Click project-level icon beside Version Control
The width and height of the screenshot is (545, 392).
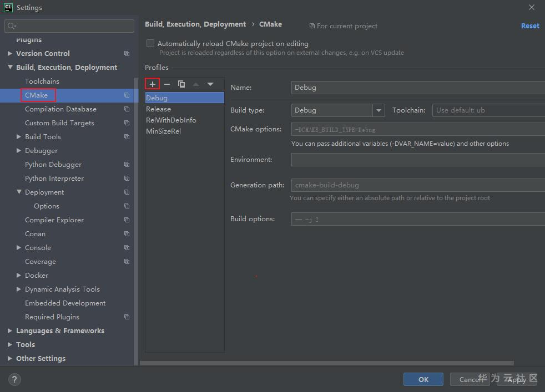127,54
